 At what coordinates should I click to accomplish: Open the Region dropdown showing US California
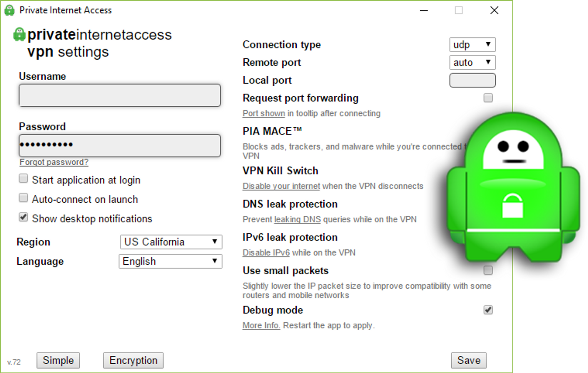click(171, 242)
